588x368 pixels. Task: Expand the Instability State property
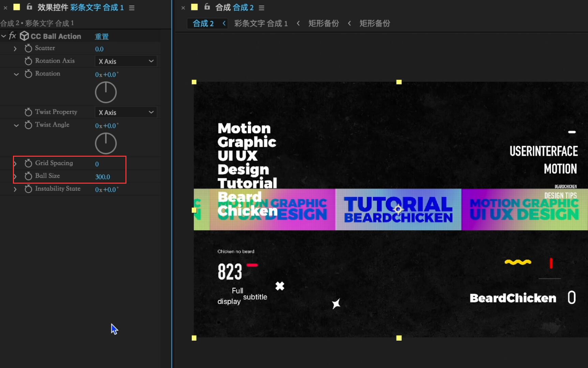(x=15, y=189)
